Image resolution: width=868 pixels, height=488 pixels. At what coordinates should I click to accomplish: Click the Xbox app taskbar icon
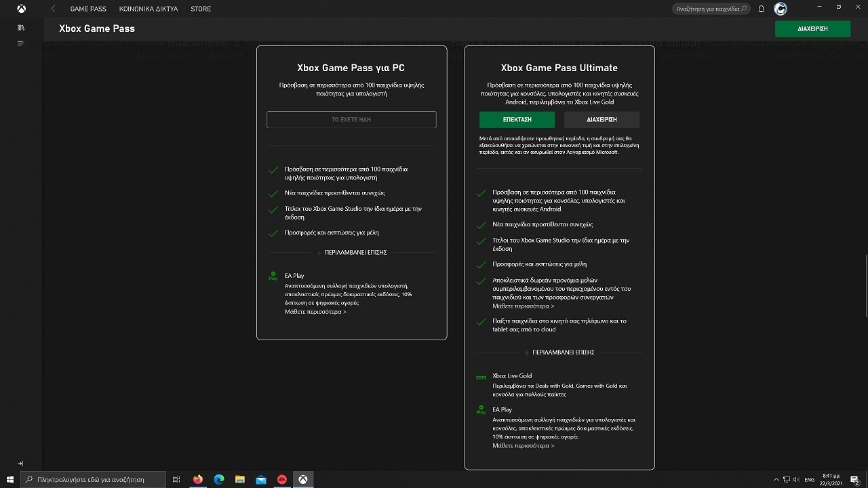click(x=303, y=479)
